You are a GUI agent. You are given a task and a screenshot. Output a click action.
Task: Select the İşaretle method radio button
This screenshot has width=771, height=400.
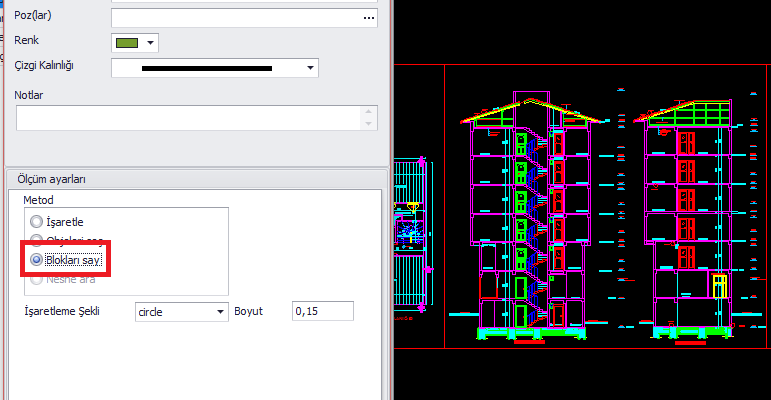(x=38, y=221)
